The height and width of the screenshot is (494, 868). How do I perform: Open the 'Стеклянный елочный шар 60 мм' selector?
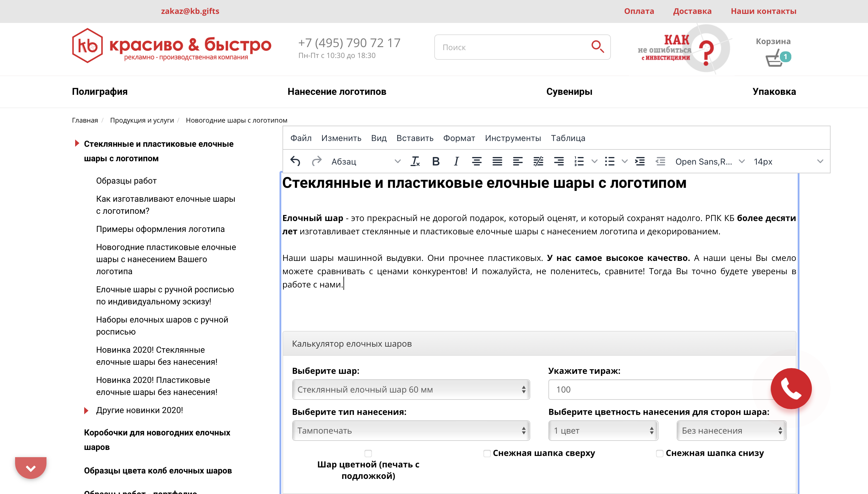(411, 390)
